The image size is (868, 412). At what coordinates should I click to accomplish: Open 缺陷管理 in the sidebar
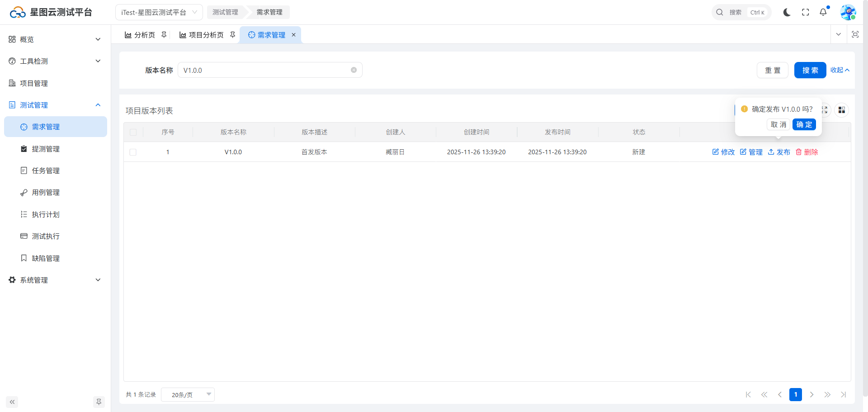(x=46, y=258)
